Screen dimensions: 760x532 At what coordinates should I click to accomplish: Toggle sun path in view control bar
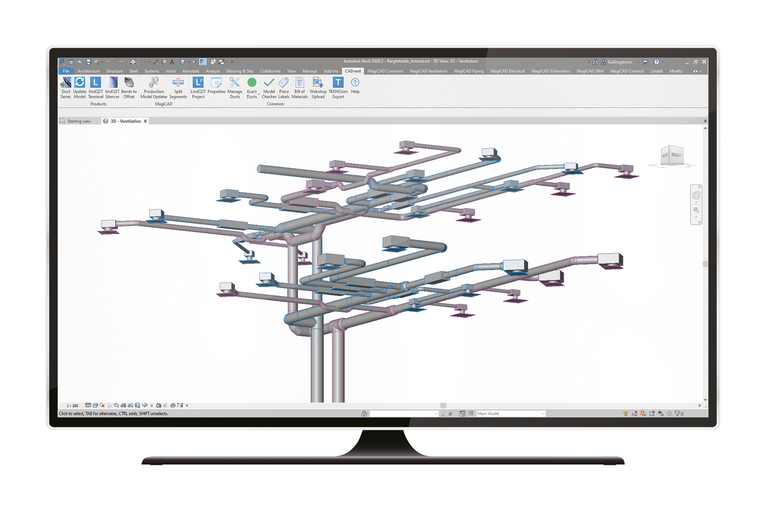coord(102,405)
